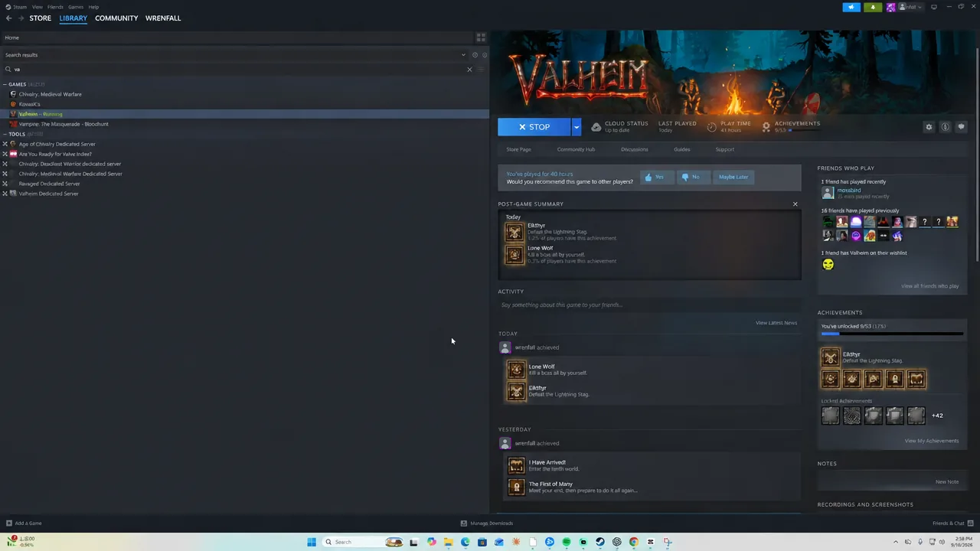Open the Steam notifications bell icon
The width and height of the screenshot is (980, 551).
click(873, 7)
